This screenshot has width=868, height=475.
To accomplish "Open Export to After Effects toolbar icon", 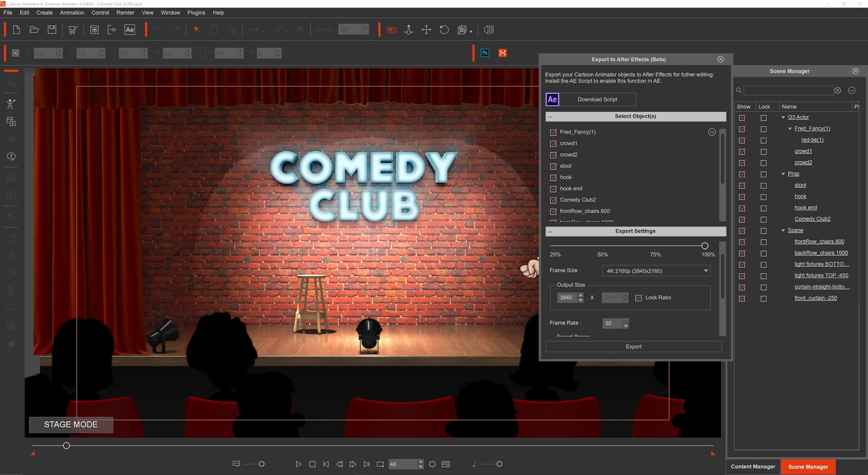I will (x=130, y=30).
